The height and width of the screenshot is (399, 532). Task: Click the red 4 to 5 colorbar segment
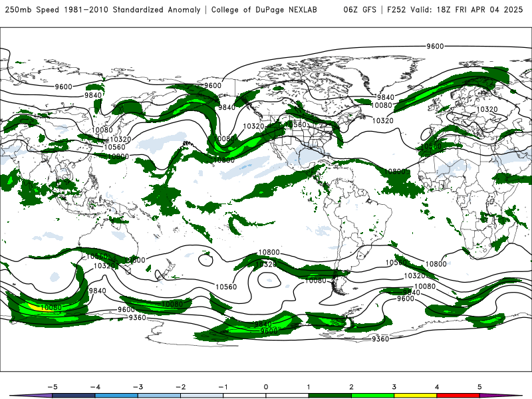458,396
